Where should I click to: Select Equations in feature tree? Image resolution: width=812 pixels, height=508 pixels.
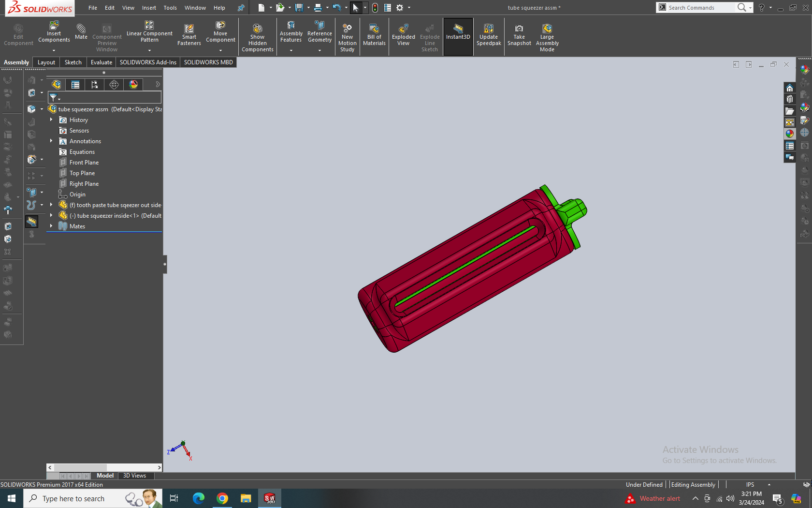point(82,152)
